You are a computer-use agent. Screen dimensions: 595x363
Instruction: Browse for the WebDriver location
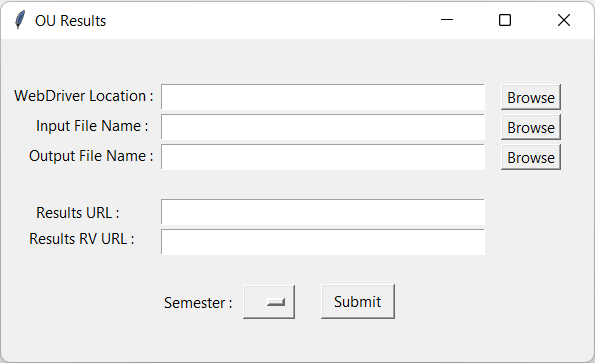531,97
